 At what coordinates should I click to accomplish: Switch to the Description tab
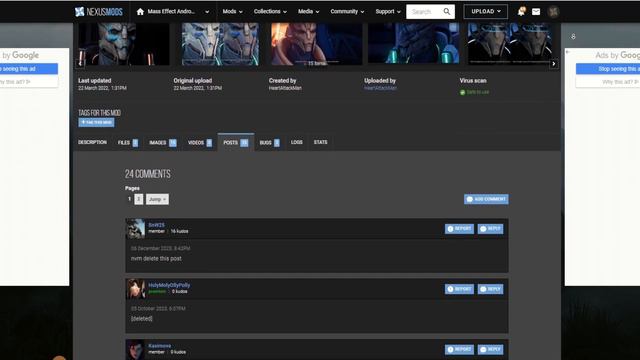point(92,142)
